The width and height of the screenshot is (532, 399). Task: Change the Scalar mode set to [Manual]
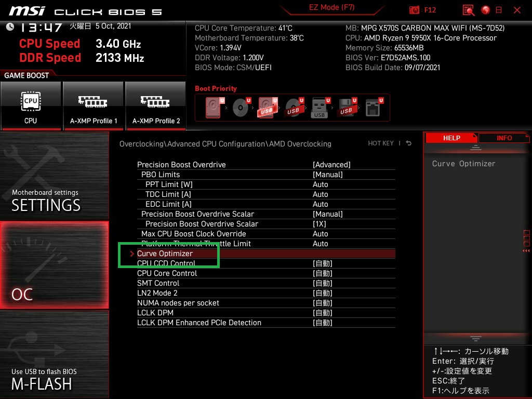[266, 214]
